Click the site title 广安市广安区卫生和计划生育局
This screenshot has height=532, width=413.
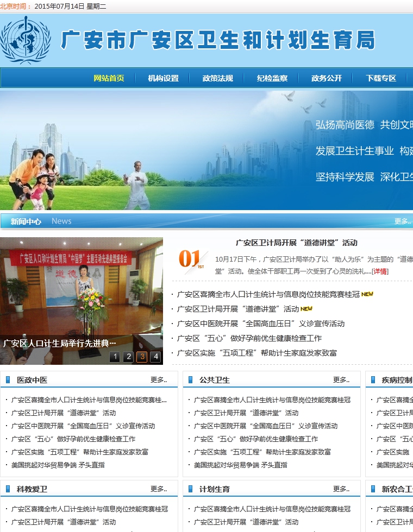point(218,40)
